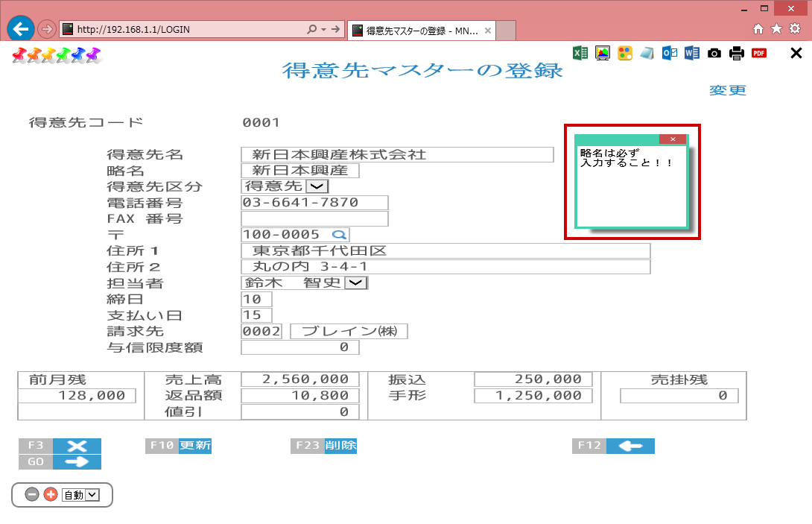This screenshot has height=524, width=812.
Task: Click the red pushpin icon
Action: coord(19,54)
